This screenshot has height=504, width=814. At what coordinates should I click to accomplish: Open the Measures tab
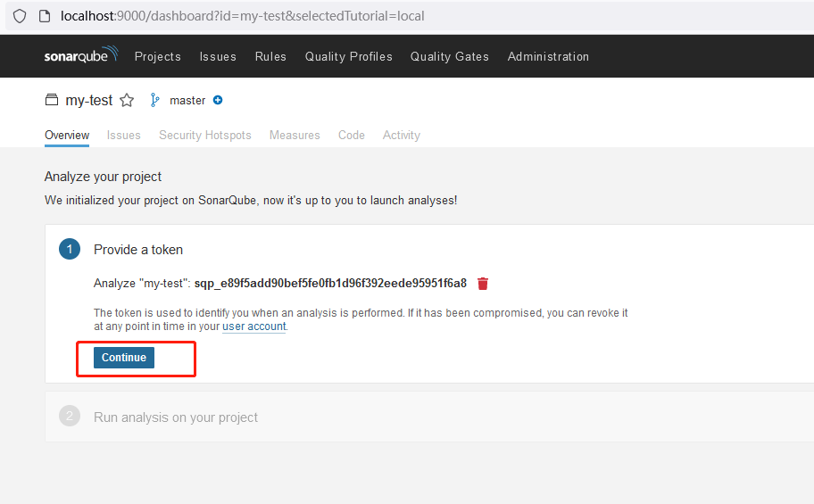click(x=295, y=135)
